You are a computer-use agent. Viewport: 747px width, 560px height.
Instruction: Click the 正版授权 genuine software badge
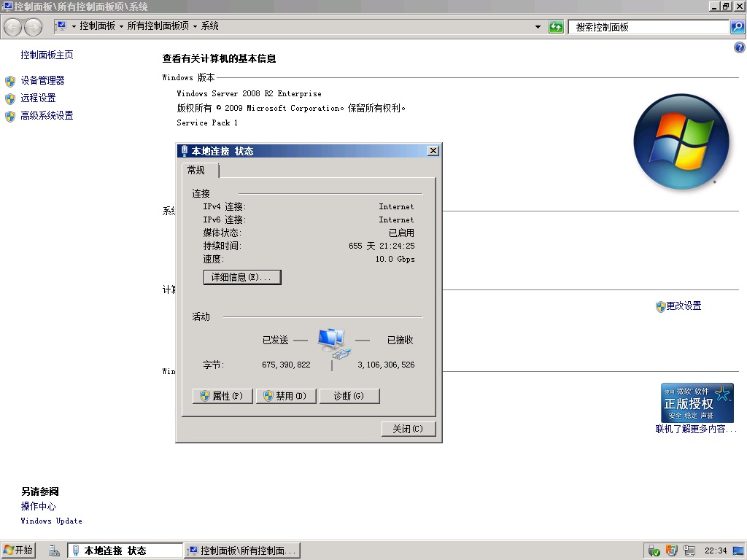[697, 402]
